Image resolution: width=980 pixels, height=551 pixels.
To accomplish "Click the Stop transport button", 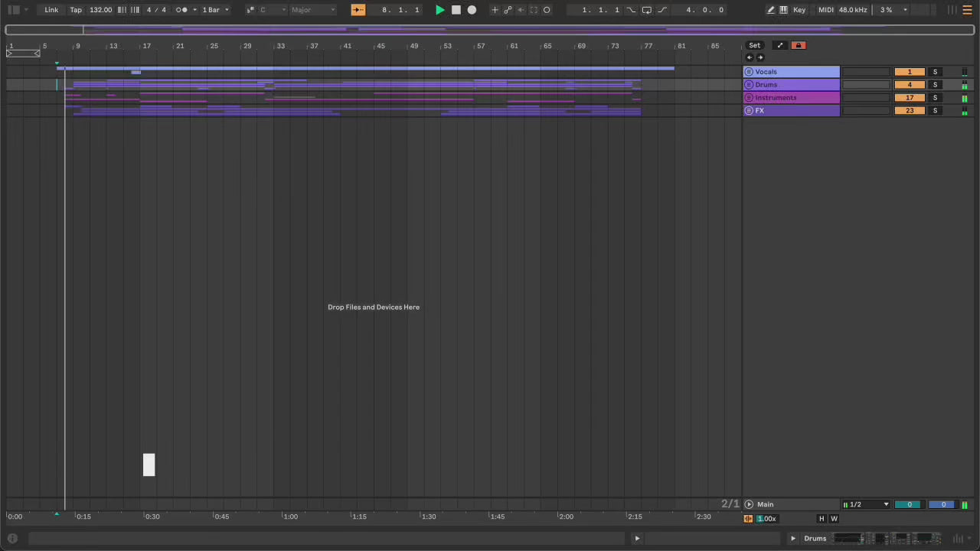I will (456, 10).
